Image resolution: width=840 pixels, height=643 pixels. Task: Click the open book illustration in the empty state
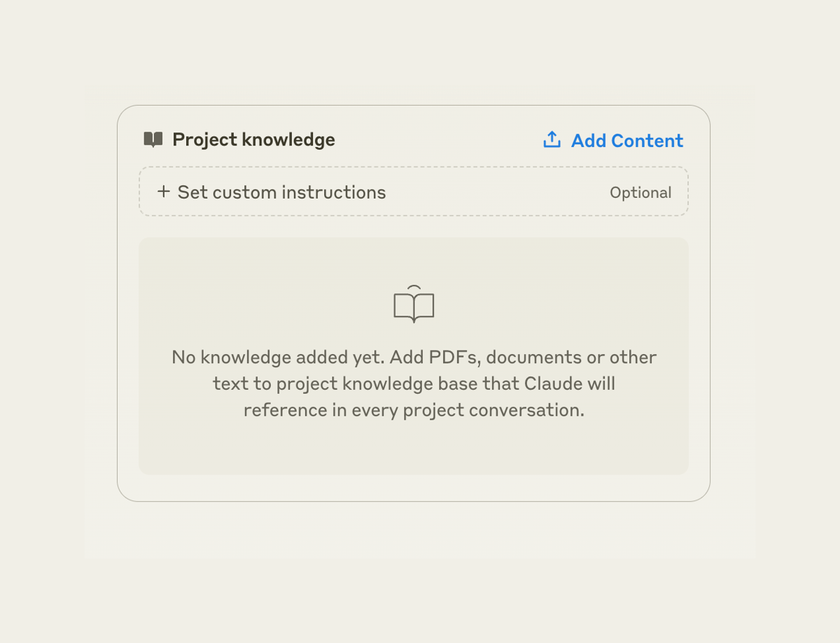point(414,304)
